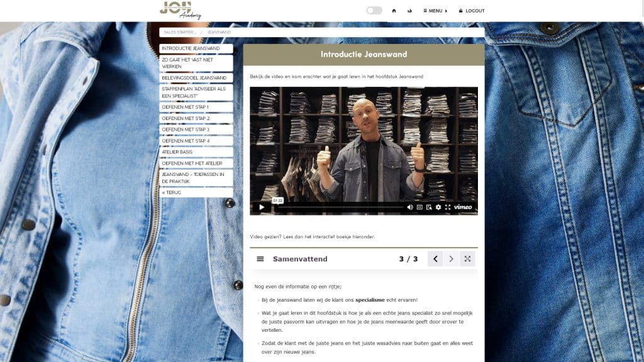Mute the video volume icon
This screenshot has height=362, width=644.
[410, 207]
